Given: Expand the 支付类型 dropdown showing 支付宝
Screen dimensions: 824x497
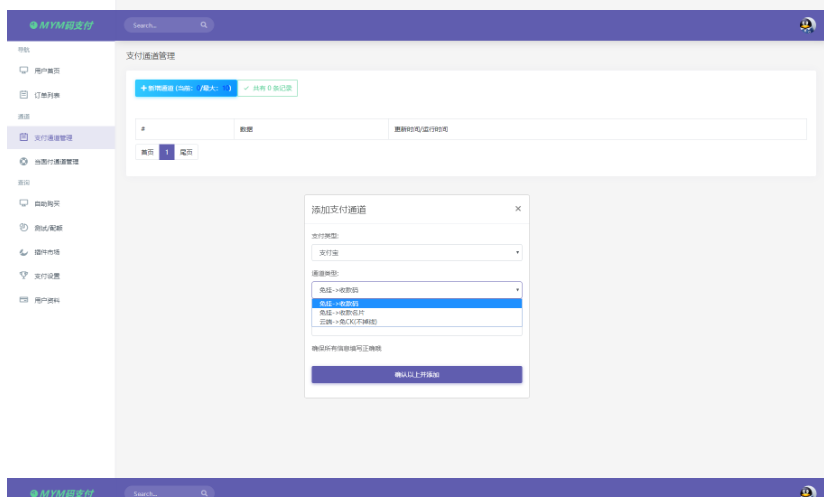Looking at the screenshot, I should [x=416, y=253].
